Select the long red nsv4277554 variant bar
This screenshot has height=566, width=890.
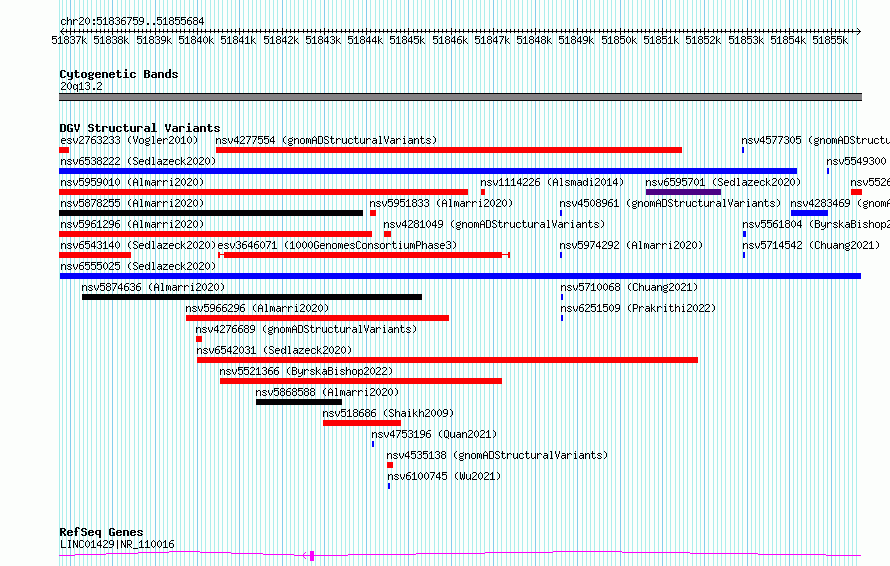pos(449,150)
